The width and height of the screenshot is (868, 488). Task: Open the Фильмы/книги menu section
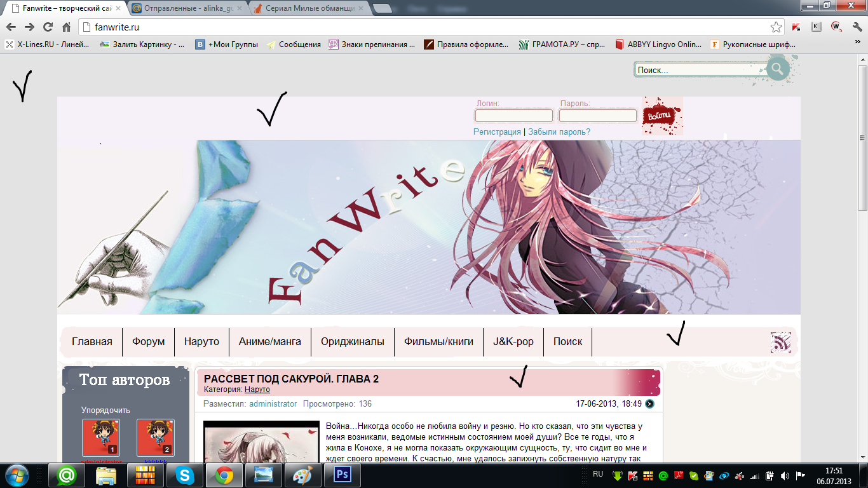pos(438,341)
